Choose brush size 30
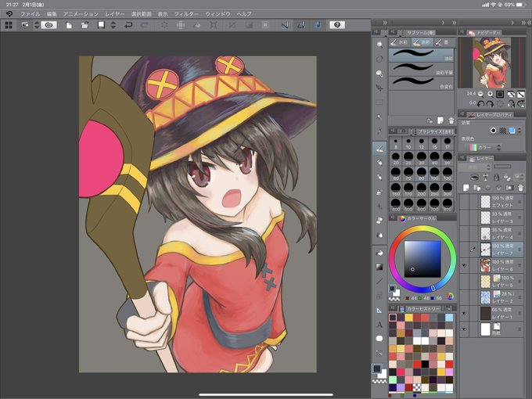 click(x=422, y=159)
